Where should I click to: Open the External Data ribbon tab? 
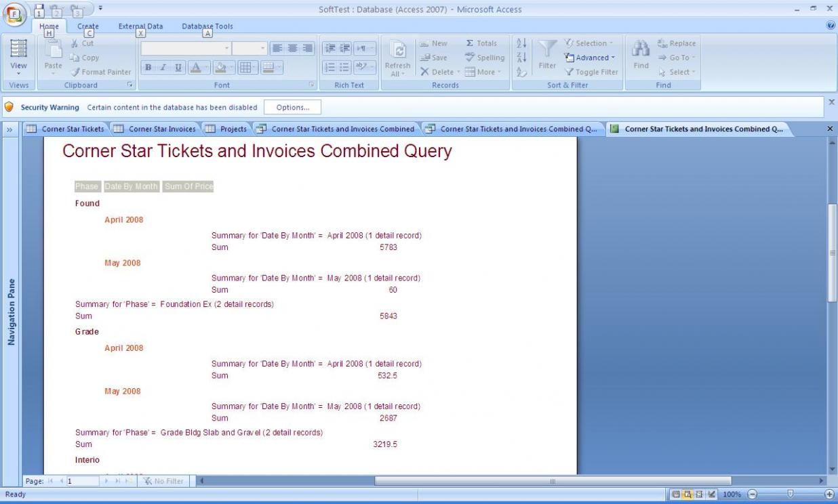pyautogui.click(x=140, y=26)
